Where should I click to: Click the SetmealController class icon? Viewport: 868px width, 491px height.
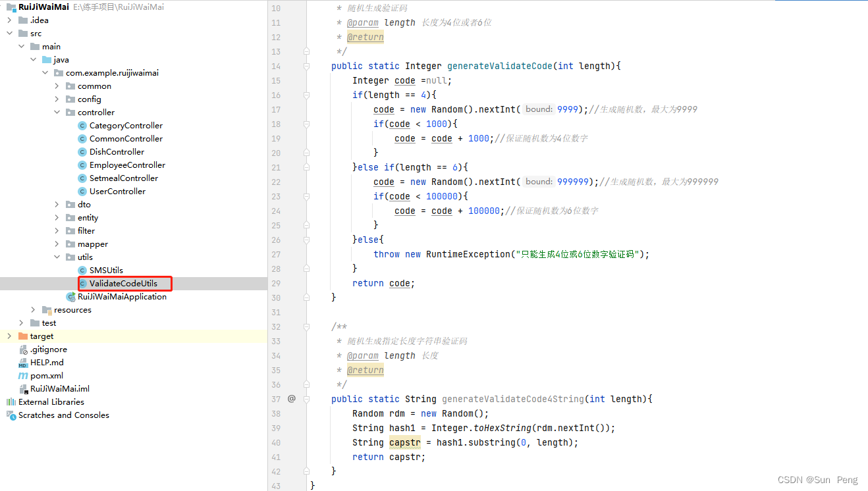pos(82,178)
